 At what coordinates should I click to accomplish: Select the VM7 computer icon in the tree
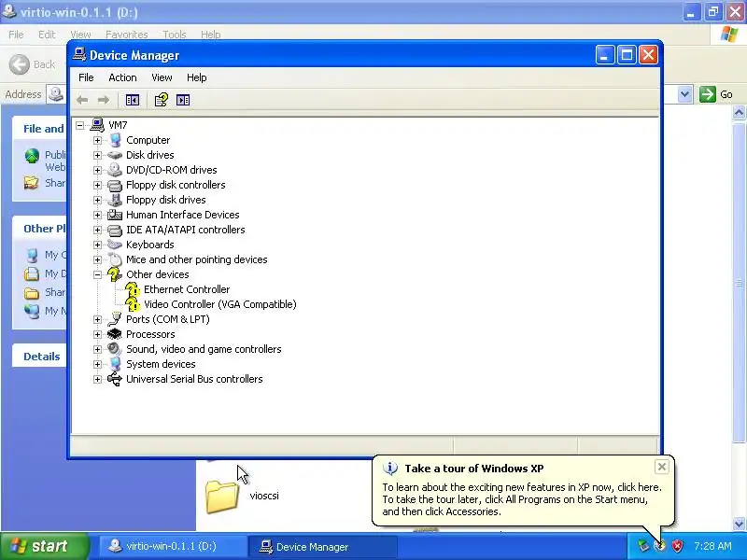point(97,125)
